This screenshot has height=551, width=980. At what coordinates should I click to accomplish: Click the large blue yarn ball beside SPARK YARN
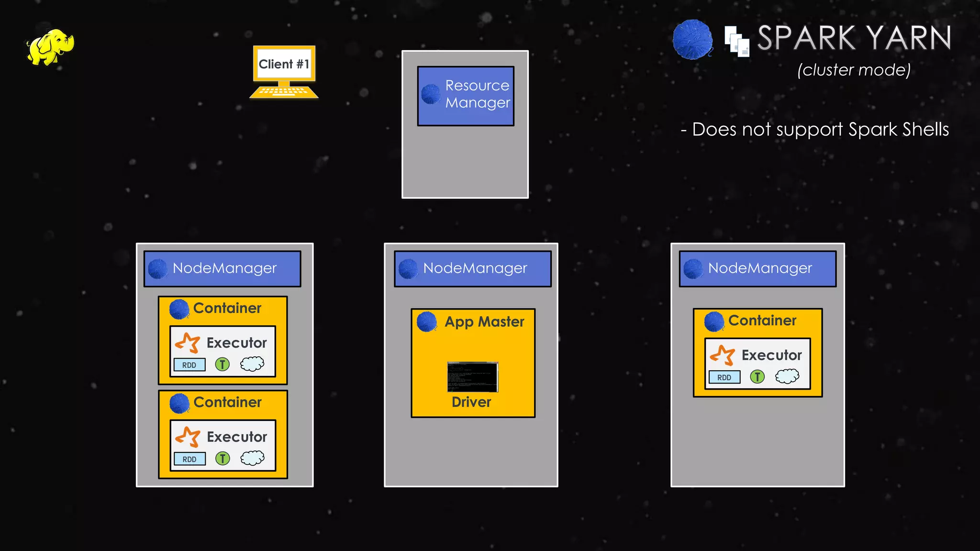pos(692,39)
